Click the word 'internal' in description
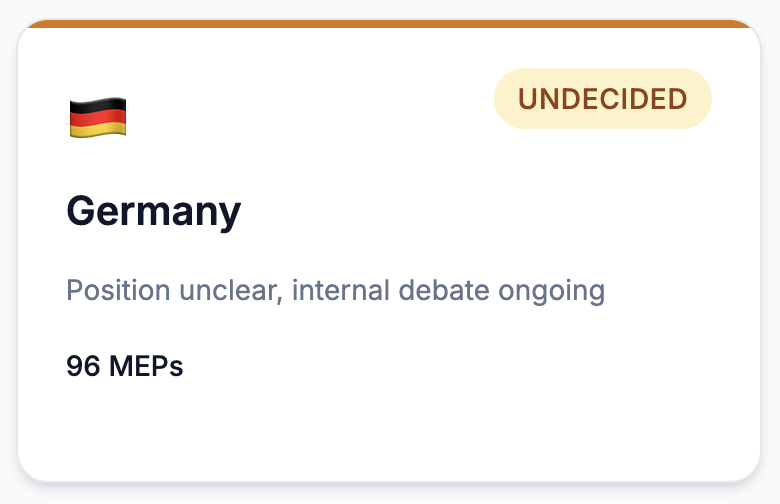This screenshot has width=780, height=504. tap(341, 290)
